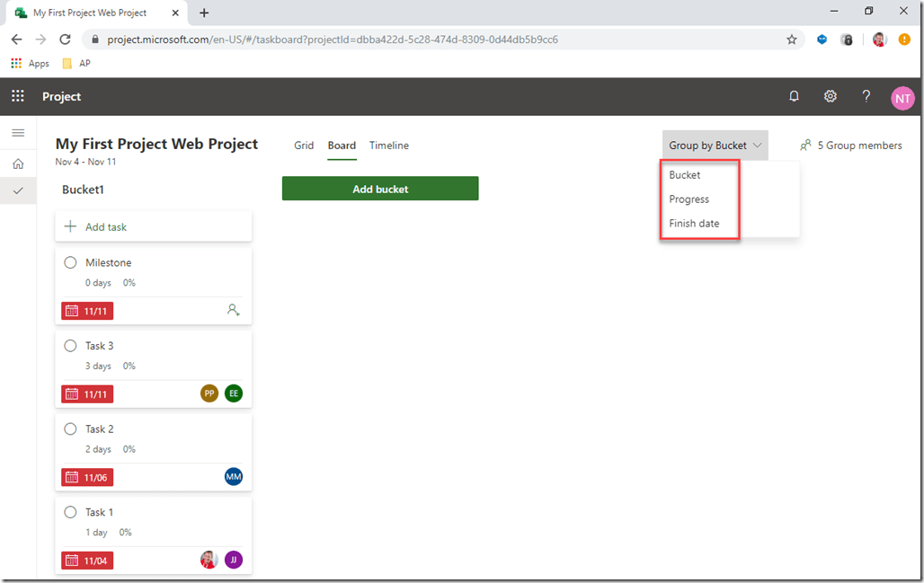Image resolution: width=924 pixels, height=583 pixels.
Task: Expand the hamburger navigation menu
Action: (x=18, y=133)
